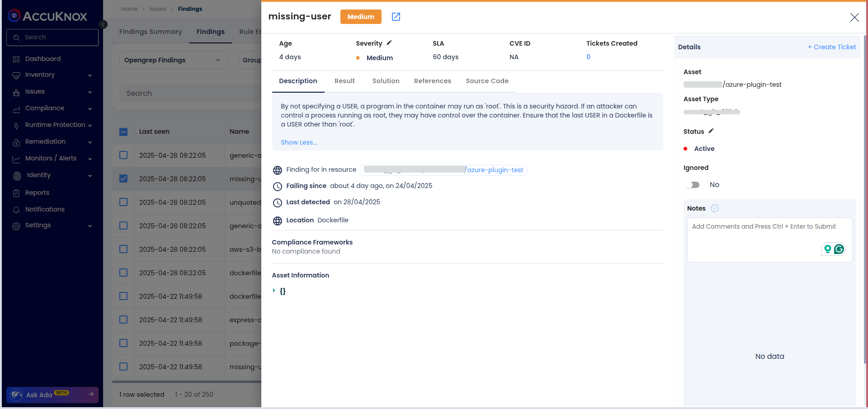Click the Ask Ada avatar icon
Screen dimensions: 868x409
click(x=17, y=395)
